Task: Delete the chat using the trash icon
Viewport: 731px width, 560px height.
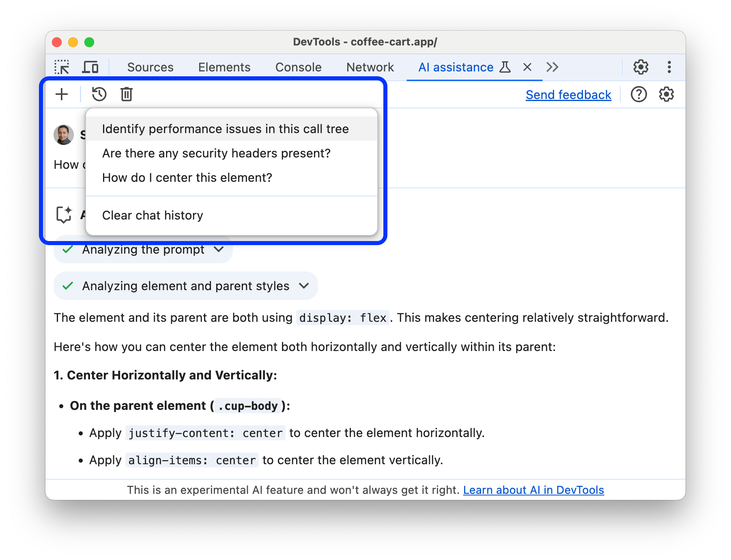Action: pyautogui.click(x=126, y=94)
